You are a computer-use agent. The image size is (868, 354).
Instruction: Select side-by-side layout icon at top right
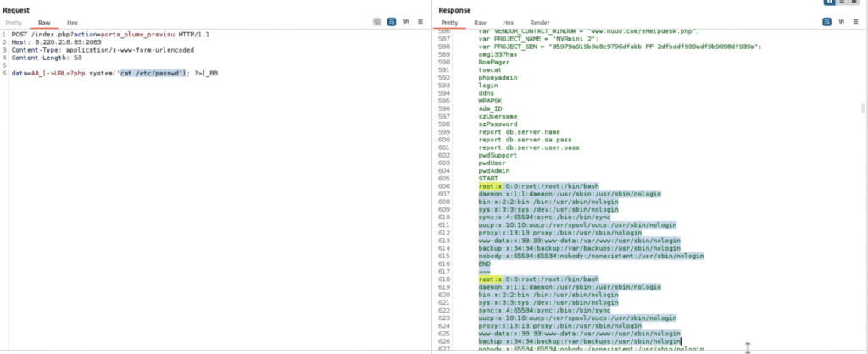[x=829, y=2]
